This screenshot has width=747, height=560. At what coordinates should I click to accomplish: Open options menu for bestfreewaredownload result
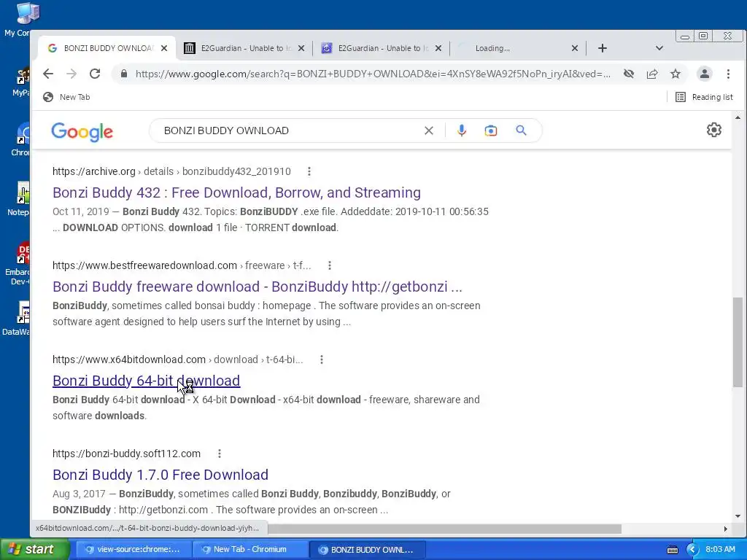tap(329, 265)
